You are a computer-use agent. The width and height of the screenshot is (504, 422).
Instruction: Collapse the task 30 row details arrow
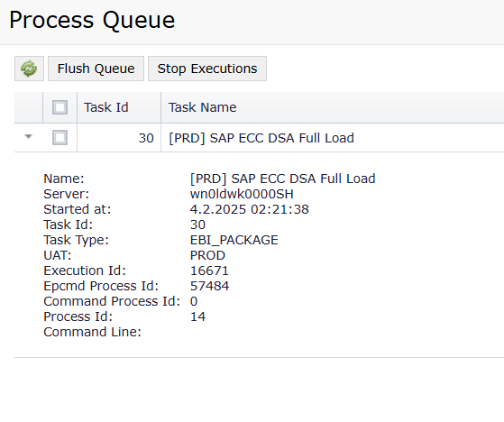point(28,137)
